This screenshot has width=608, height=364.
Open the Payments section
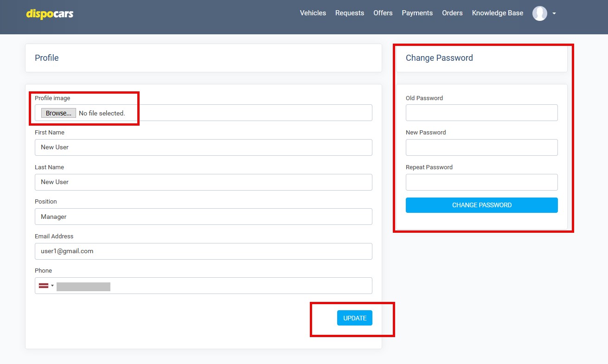(417, 13)
